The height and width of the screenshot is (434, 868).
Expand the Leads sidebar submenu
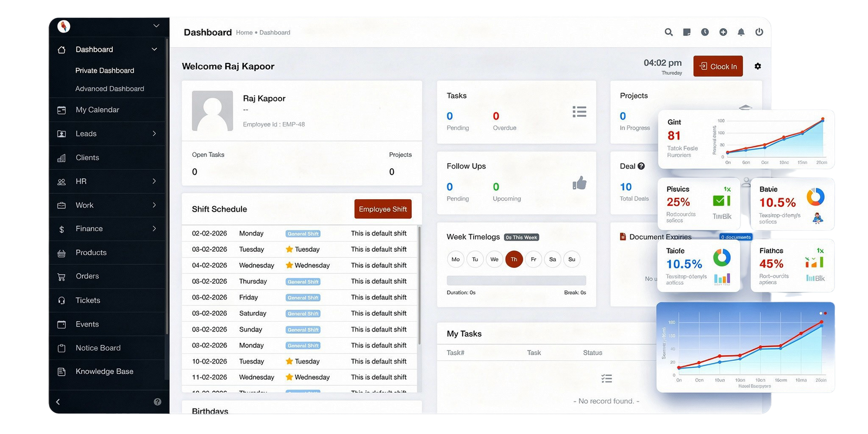click(154, 133)
